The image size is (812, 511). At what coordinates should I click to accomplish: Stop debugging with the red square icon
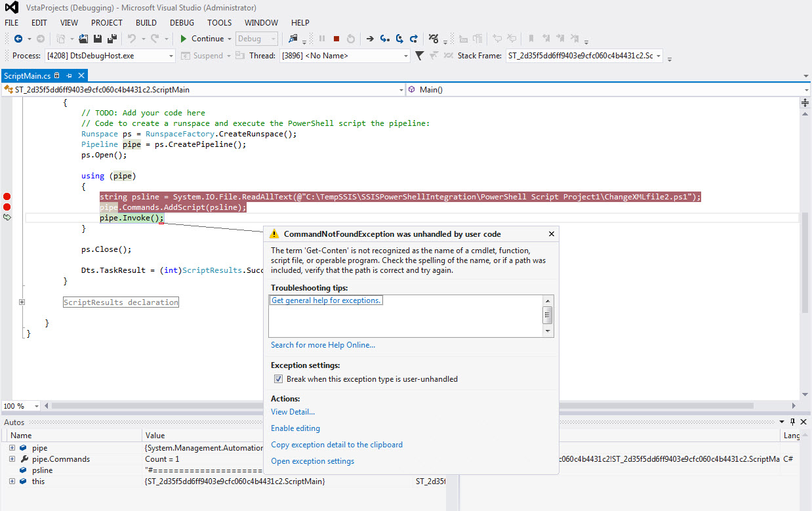pos(336,39)
